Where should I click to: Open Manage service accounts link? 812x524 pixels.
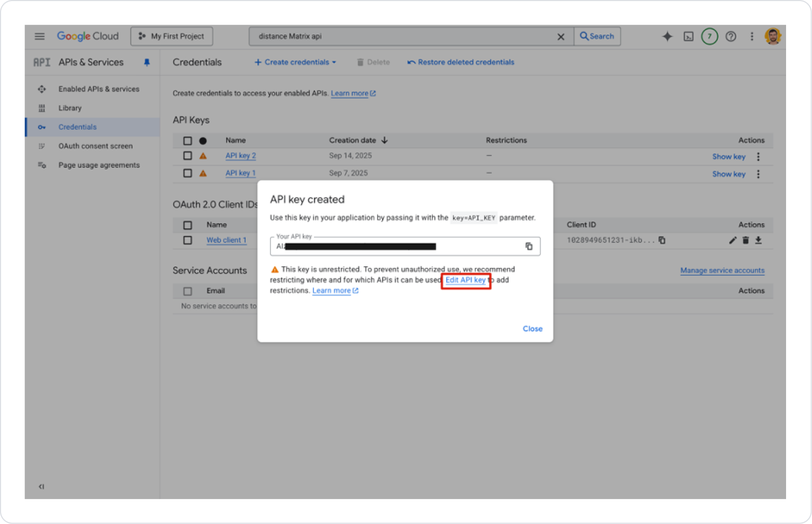[722, 270]
